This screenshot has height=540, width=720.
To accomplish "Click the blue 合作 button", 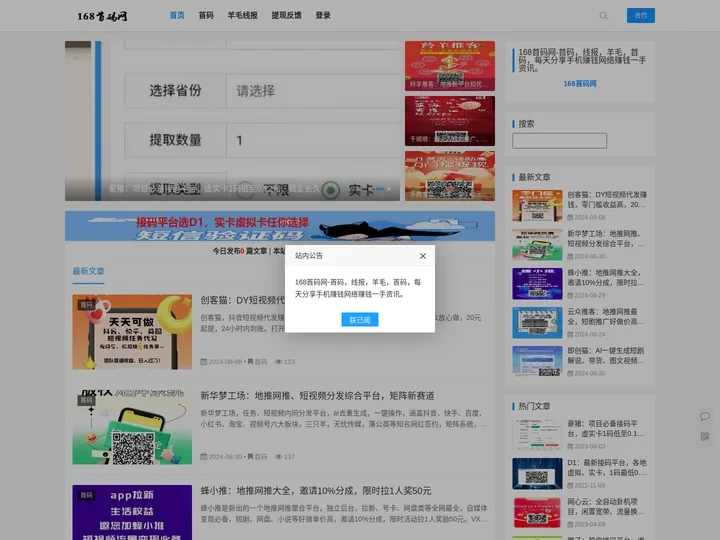I will tap(641, 15).
